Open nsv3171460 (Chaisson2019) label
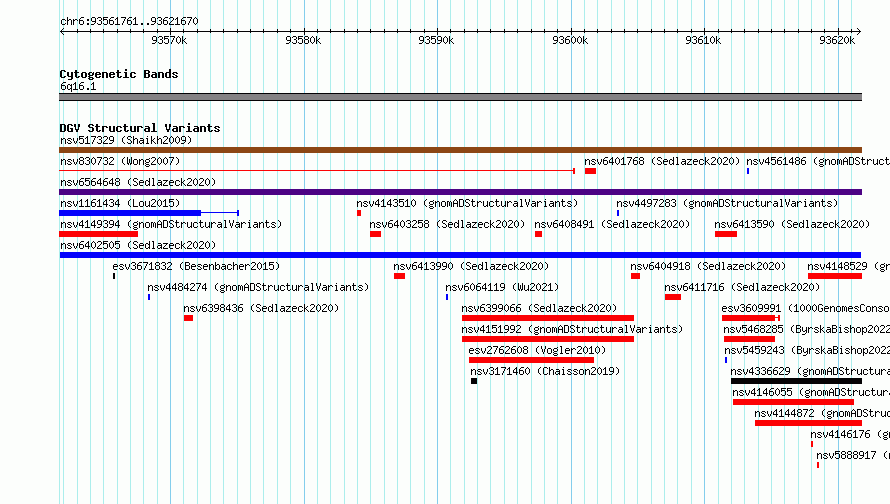Screen dimensions: 890x504 (x=545, y=371)
